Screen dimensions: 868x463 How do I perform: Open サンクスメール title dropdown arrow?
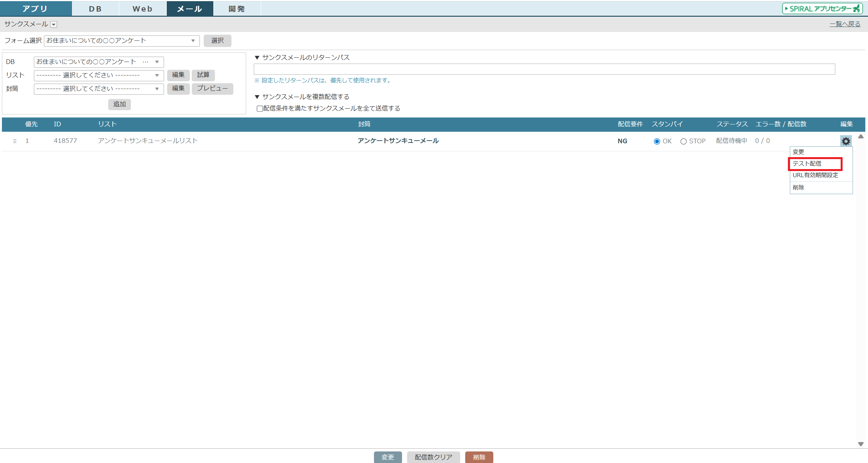tap(54, 25)
